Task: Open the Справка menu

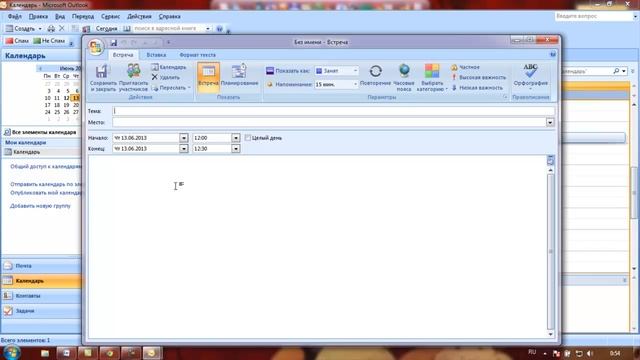Action: 169,16
